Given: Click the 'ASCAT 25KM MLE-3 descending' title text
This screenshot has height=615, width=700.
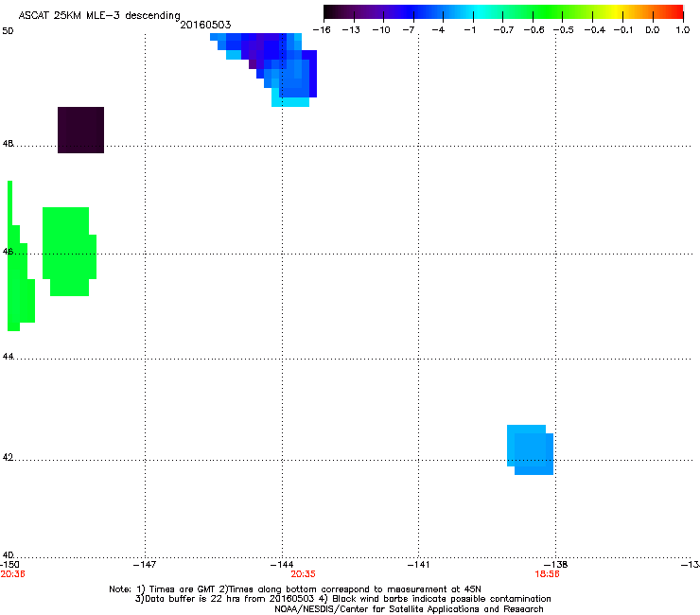Looking at the screenshot, I should tap(99, 16).
